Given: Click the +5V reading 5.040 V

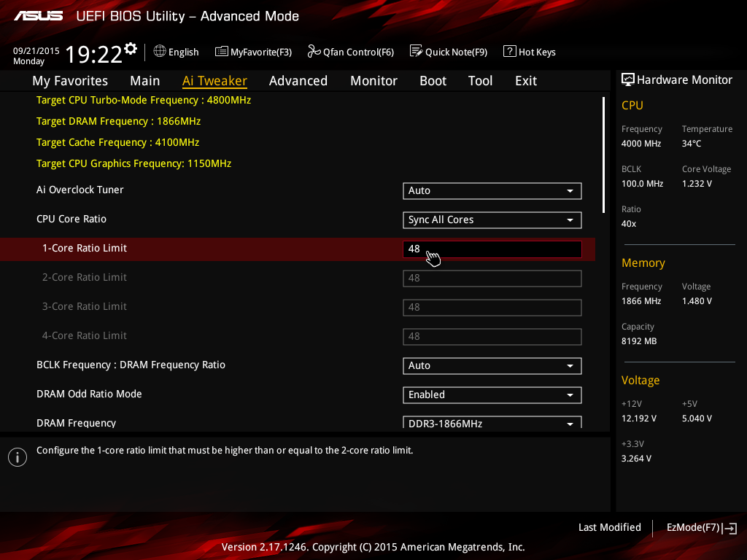Looking at the screenshot, I should pyautogui.click(x=697, y=419).
